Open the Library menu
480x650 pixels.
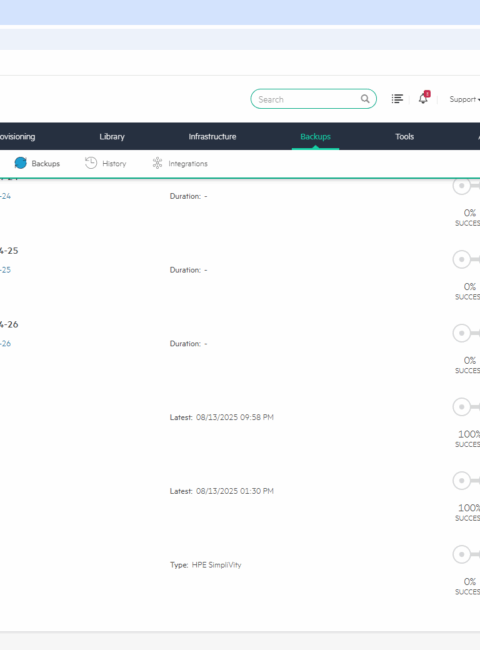112,136
